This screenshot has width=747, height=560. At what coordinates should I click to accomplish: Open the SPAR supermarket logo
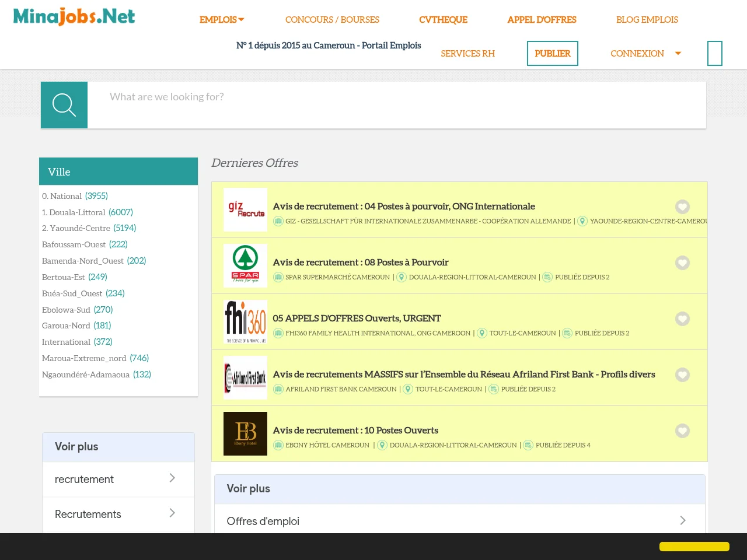tap(245, 265)
